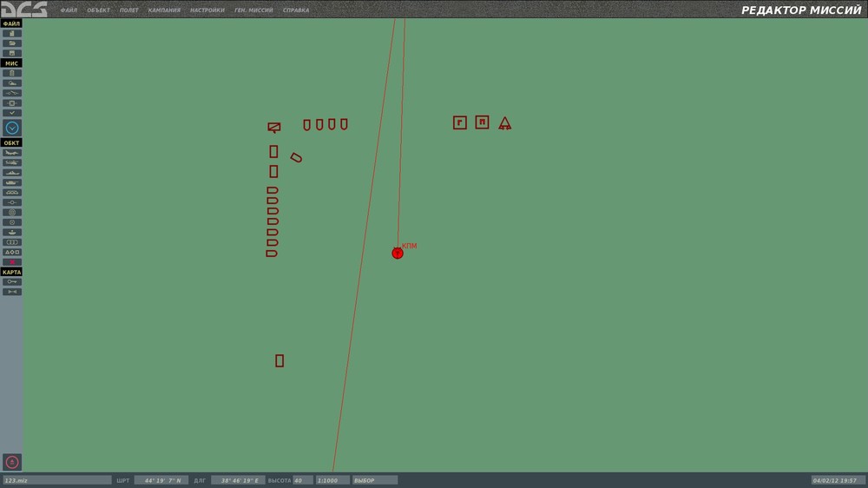The width and height of the screenshot is (868, 488).
Task: Click the latitude readout 44° 19' 7" N
Action: pyautogui.click(x=161, y=480)
